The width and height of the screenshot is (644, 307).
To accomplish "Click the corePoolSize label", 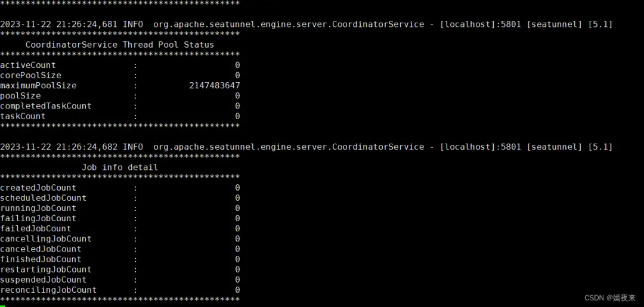I will pos(30,76).
